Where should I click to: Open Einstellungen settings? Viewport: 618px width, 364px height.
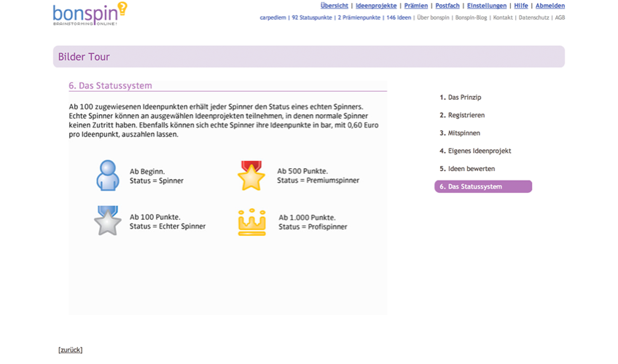pos(486,6)
